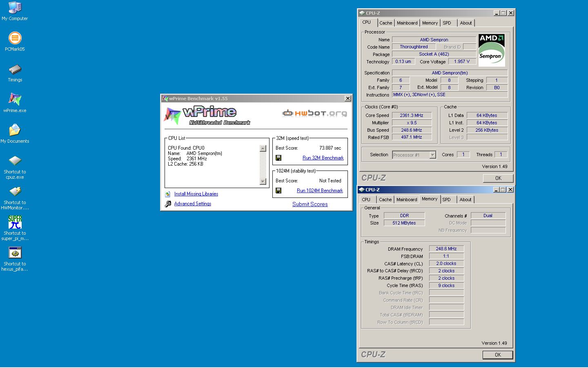
Task: Open the My Computer desktop icon
Action: [15, 8]
